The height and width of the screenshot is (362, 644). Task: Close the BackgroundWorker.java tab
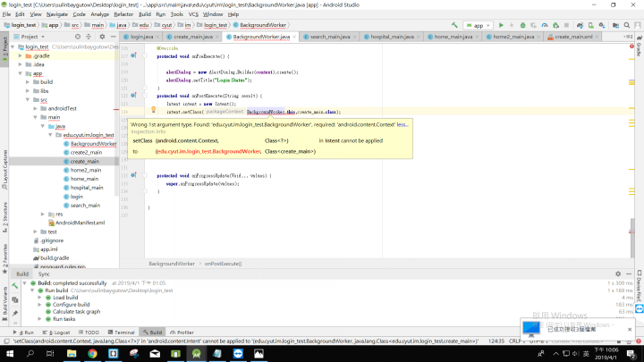[x=294, y=37]
